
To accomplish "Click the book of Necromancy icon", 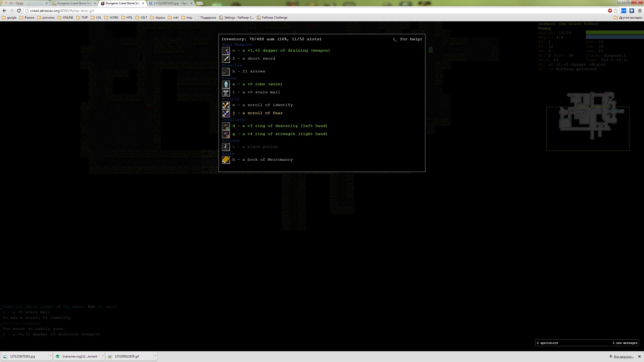I will 226,160.
